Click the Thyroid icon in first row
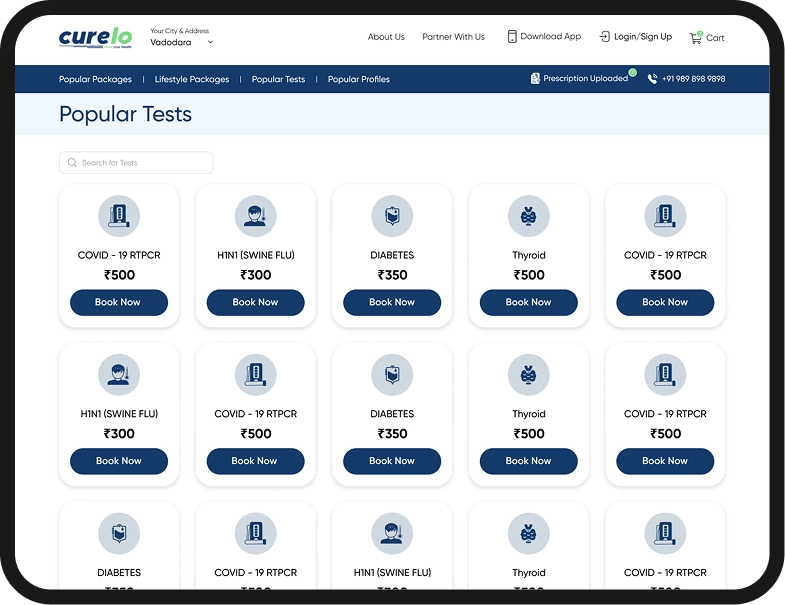This screenshot has height=605, width=785. pyautogui.click(x=528, y=215)
